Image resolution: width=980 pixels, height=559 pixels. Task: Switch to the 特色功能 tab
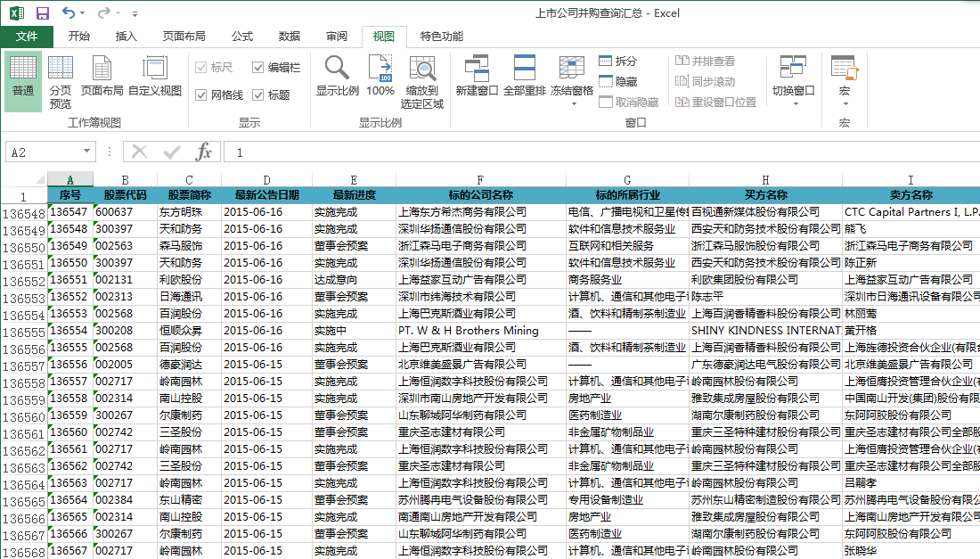(x=441, y=37)
